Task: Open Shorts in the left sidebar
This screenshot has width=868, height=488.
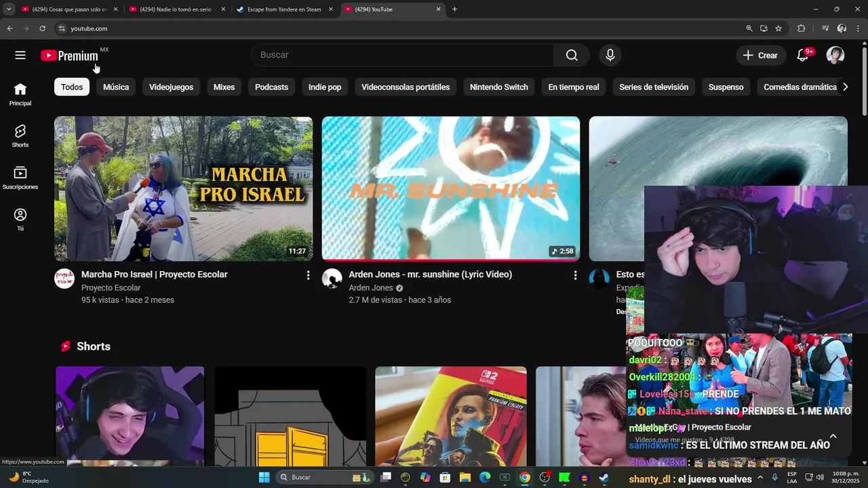Action: tap(20, 136)
